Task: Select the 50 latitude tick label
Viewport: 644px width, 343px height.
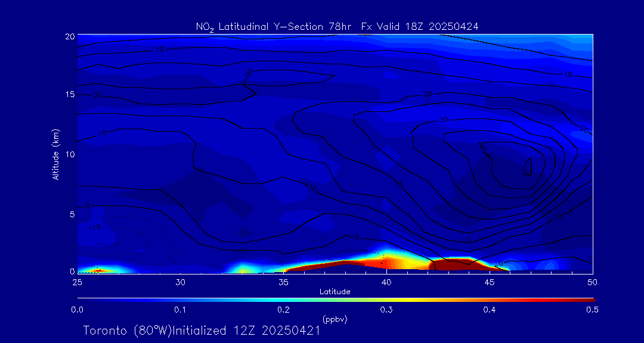Action: pos(593,281)
